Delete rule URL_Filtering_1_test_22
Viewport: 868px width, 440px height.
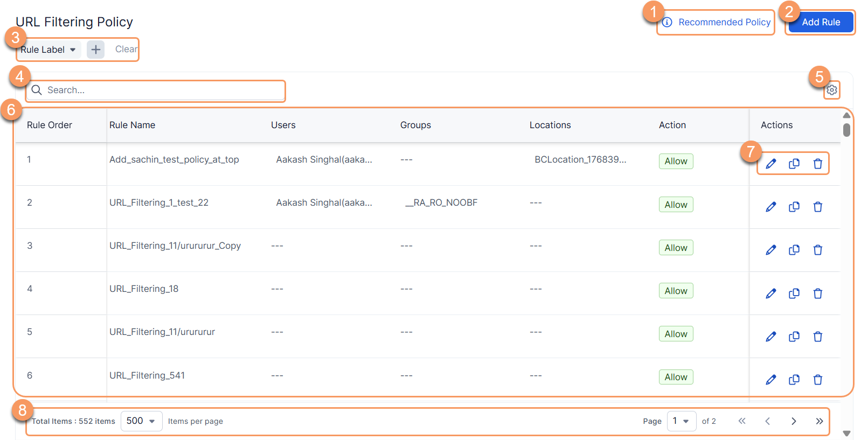(818, 207)
